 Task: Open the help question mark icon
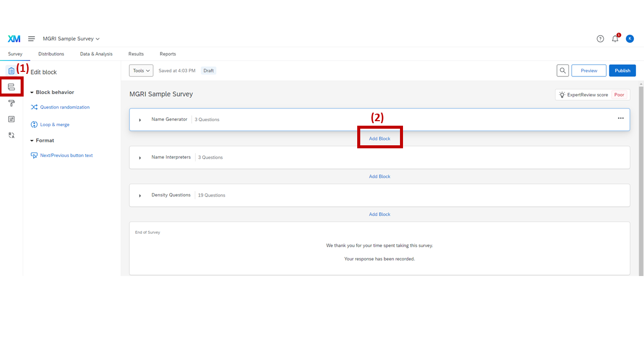[600, 38]
